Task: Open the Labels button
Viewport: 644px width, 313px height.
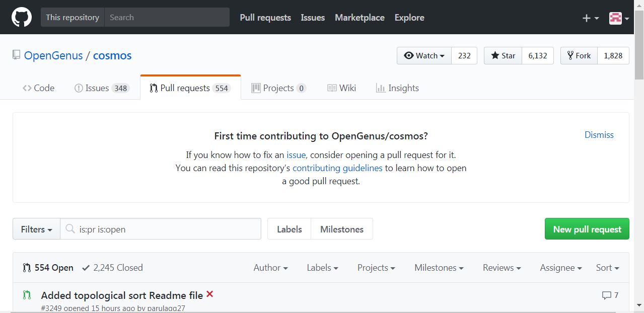Action: pos(290,229)
